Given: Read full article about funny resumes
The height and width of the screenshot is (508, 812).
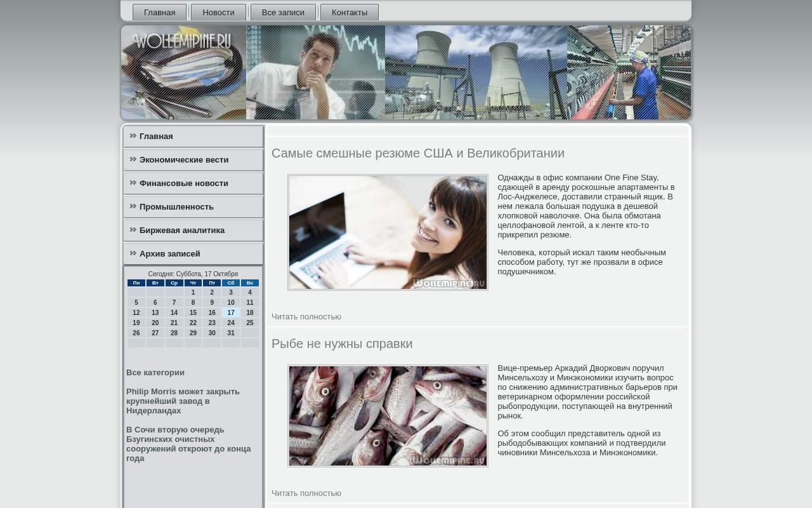Looking at the screenshot, I should click(306, 317).
